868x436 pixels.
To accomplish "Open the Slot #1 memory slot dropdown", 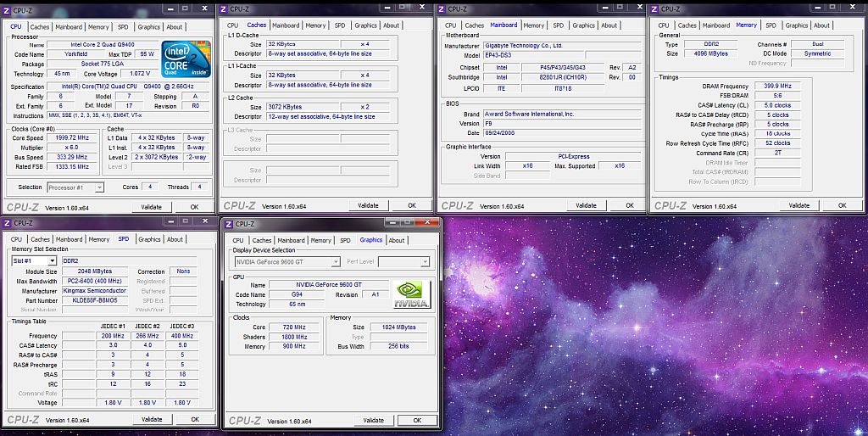I will [x=34, y=261].
